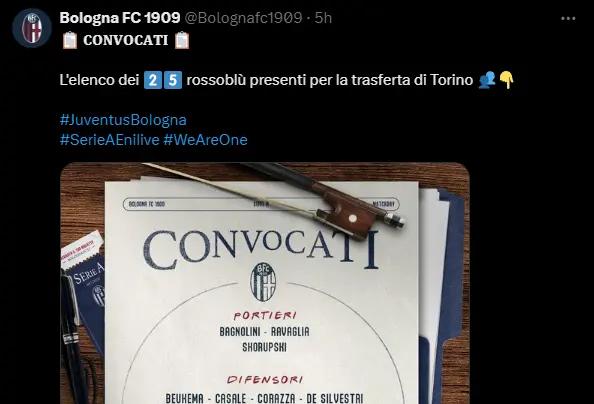Screen dimensions: 594x404
Task: Click the pointing-down hand emoji
Action: click(x=506, y=80)
